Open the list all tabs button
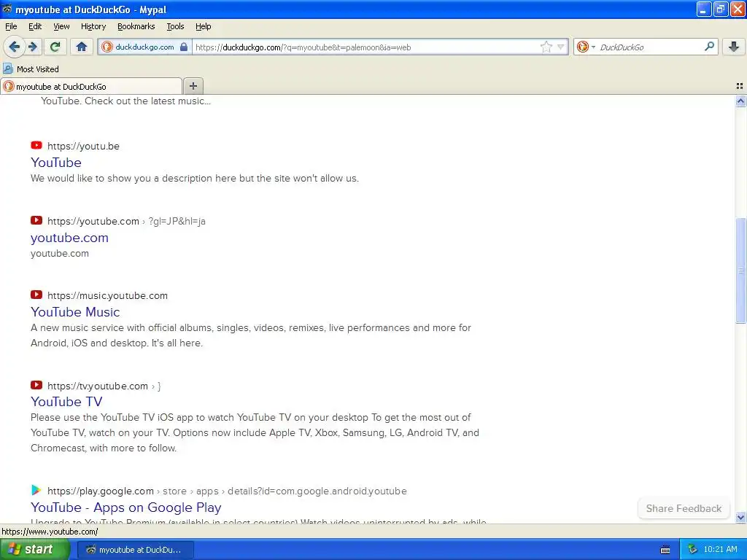 pyautogui.click(x=740, y=86)
